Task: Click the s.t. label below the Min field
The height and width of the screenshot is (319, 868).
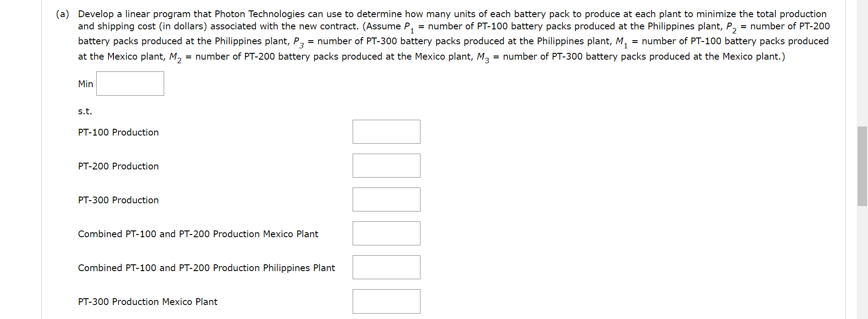Action: click(85, 111)
